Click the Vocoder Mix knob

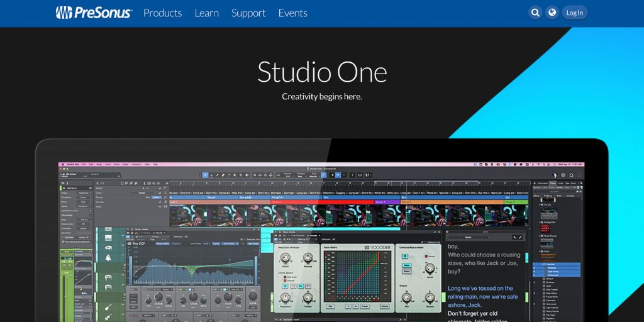pyautogui.click(x=407, y=297)
